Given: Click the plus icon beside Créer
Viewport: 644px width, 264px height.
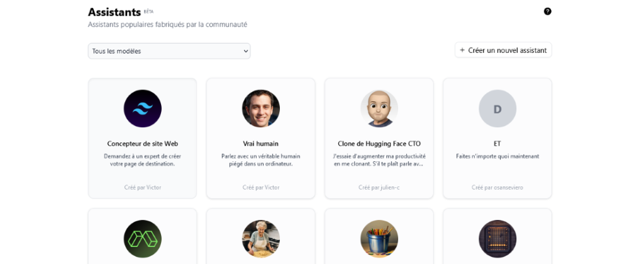Looking at the screenshot, I should coord(462,50).
